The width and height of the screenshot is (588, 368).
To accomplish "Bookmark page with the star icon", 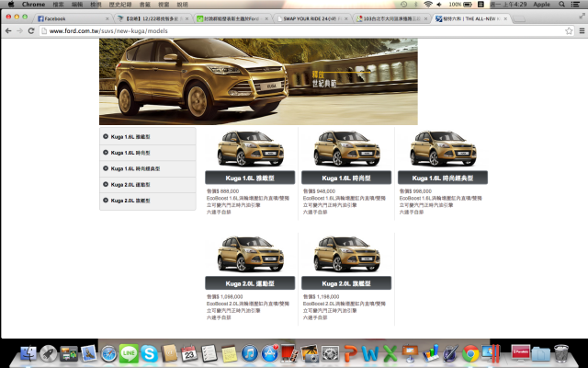I will point(569,30).
